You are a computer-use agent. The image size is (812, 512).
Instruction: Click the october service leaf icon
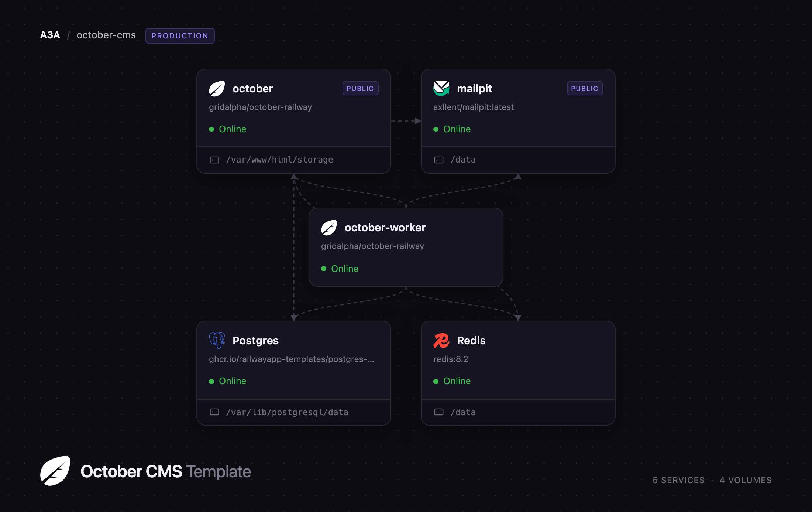(x=217, y=89)
